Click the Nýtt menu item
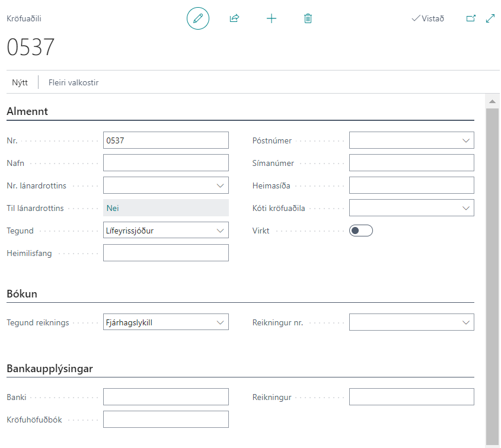The height and width of the screenshot is (448, 501). [x=20, y=83]
